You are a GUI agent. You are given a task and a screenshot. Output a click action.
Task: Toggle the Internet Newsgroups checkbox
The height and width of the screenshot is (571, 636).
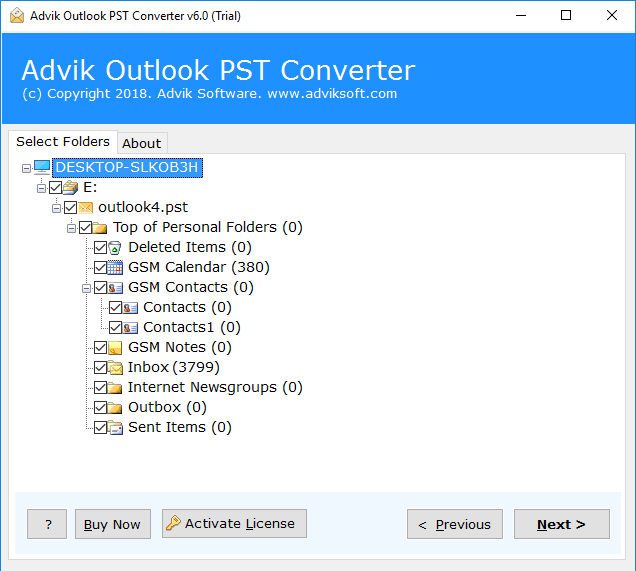(x=100, y=387)
